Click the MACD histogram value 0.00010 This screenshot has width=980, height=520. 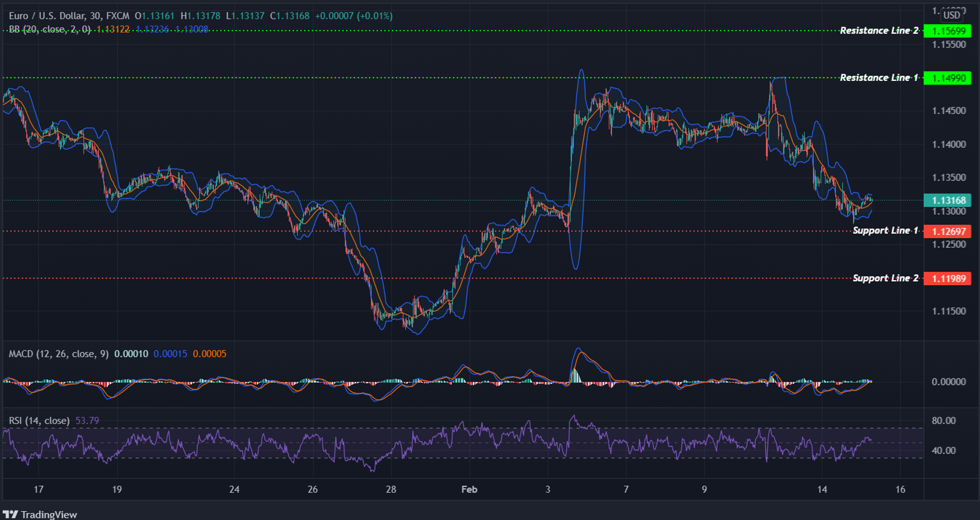coord(131,354)
